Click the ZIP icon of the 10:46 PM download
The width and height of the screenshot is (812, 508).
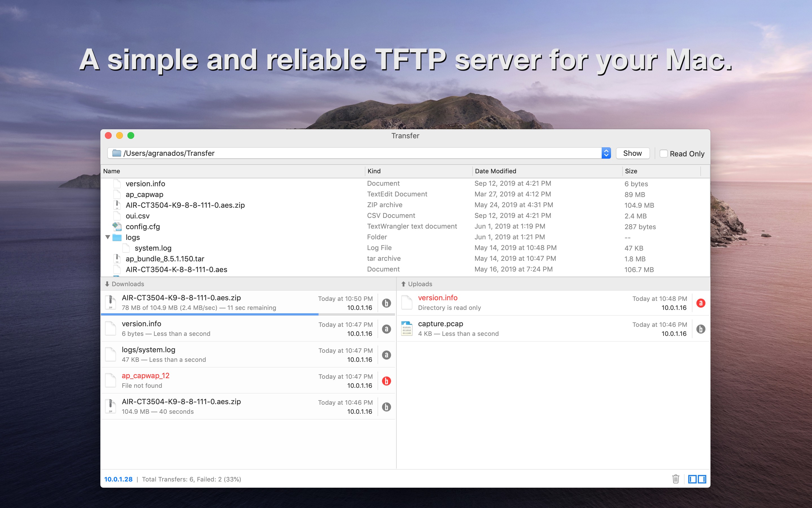pos(111,406)
